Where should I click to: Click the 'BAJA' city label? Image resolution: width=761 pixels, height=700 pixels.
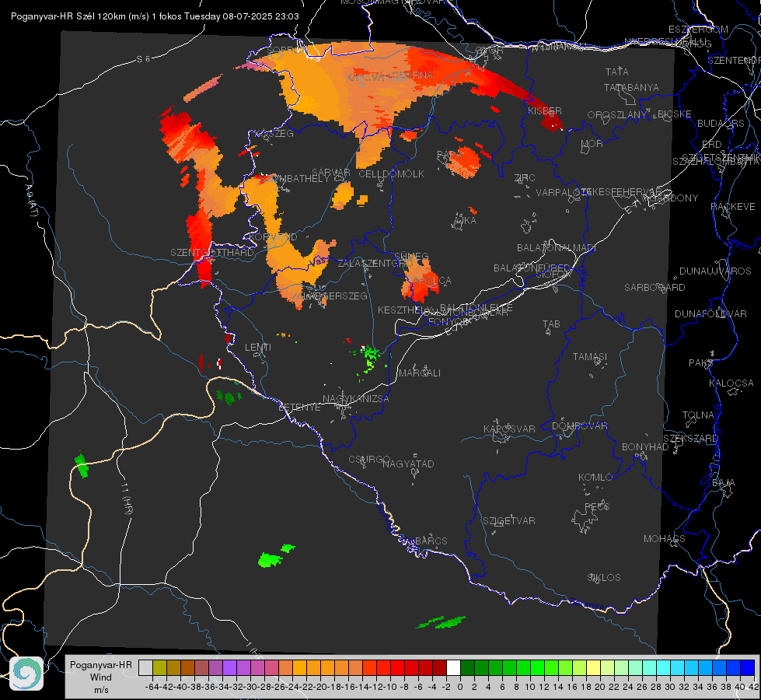[724, 483]
